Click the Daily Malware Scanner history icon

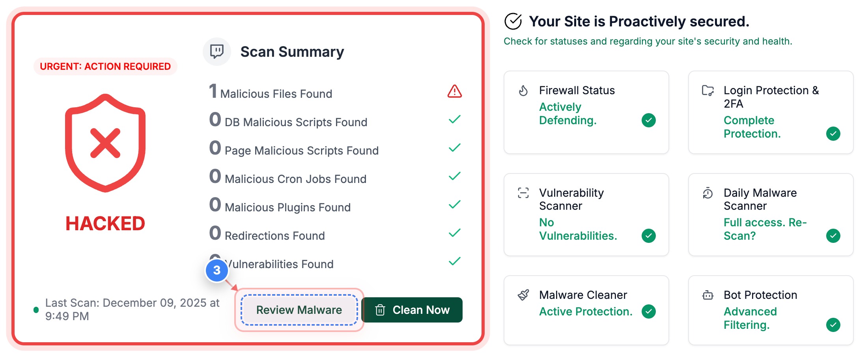[x=708, y=193]
